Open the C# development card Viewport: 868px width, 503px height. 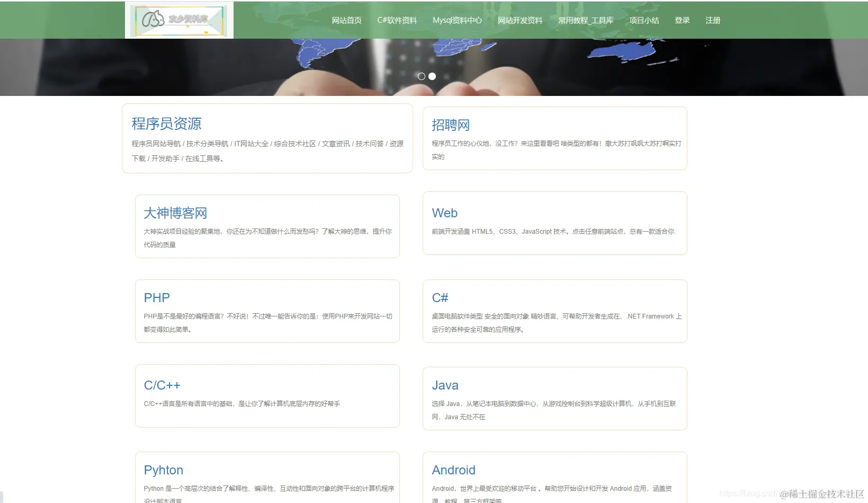click(x=554, y=311)
